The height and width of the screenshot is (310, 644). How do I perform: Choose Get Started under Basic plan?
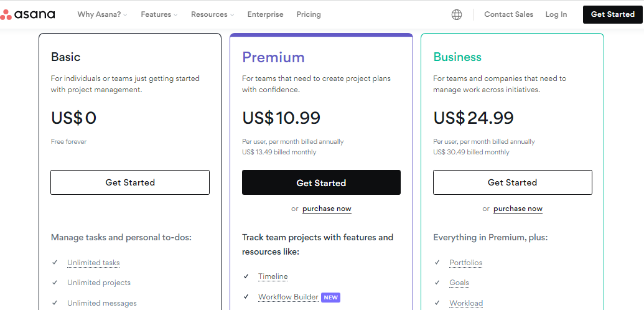click(130, 182)
